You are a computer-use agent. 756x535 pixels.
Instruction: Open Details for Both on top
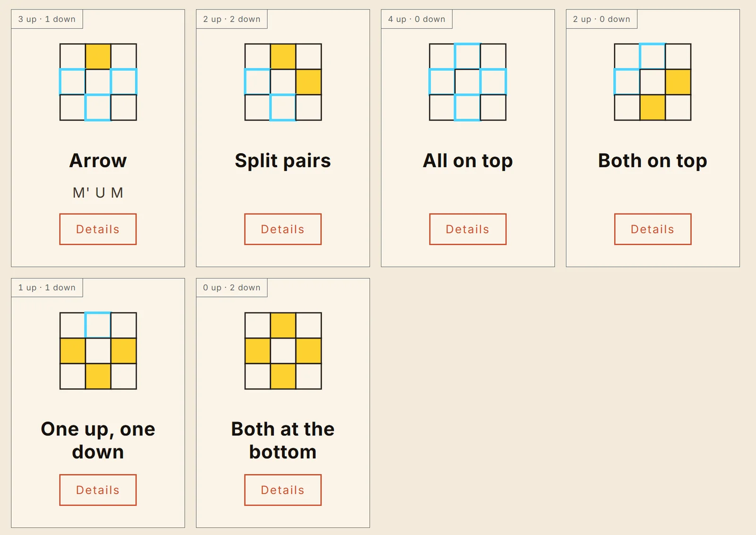coord(653,229)
